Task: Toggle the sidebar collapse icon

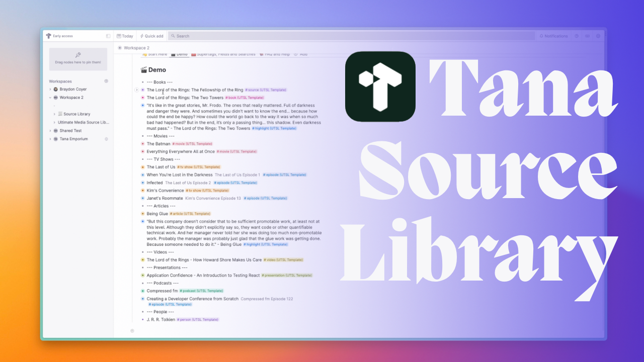Action: (x=108, y=36)
